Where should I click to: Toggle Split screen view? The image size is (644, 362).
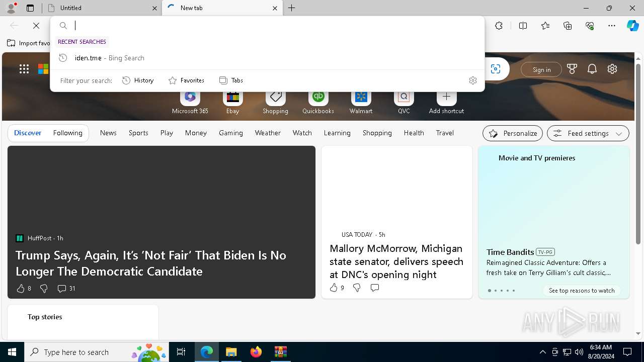(523, 26)
